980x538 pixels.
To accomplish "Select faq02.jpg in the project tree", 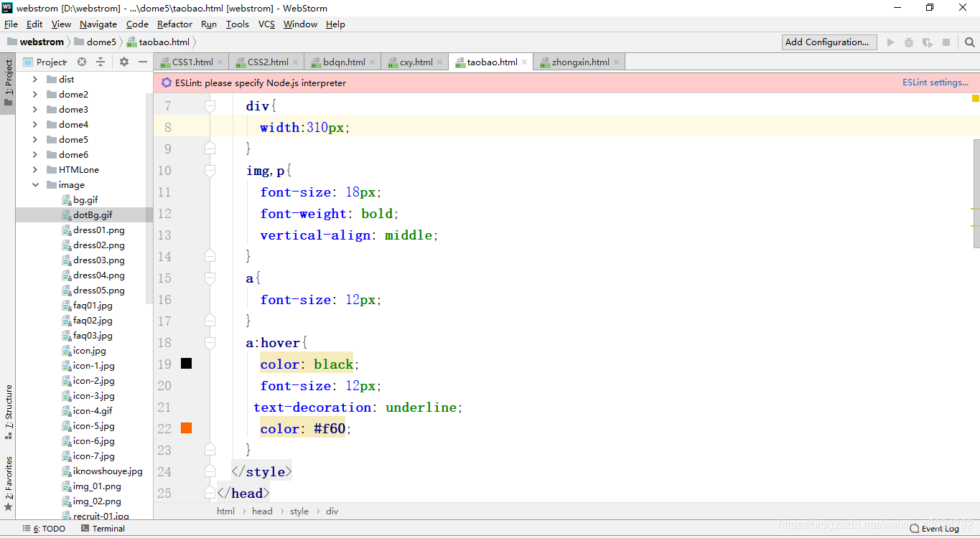I will click(x=93, y=321).
